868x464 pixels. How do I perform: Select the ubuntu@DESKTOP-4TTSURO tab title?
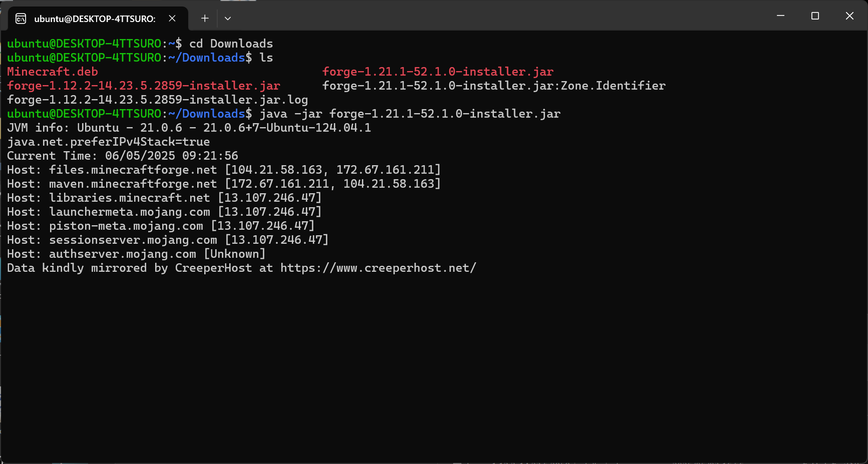click(x=95, y=19)
